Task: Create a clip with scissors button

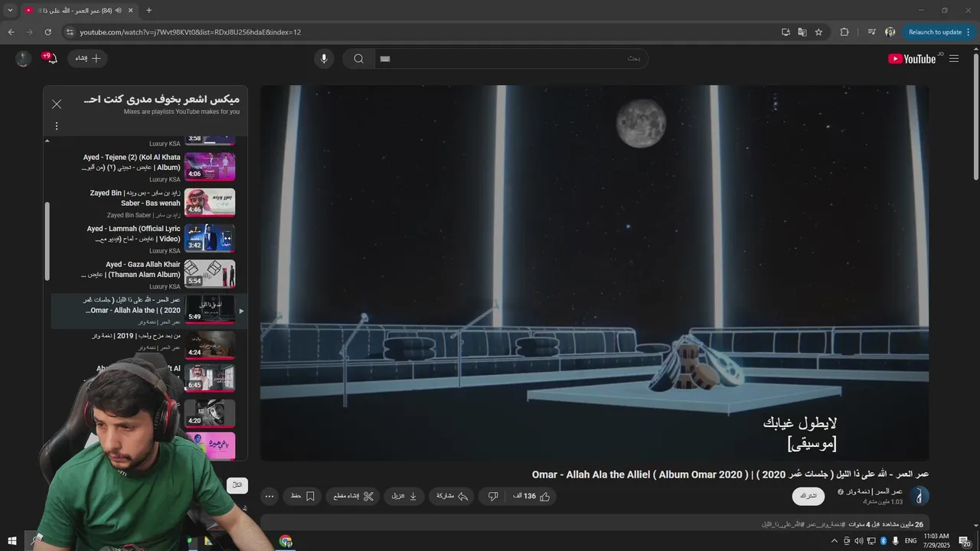Action: tap(354, 496)
